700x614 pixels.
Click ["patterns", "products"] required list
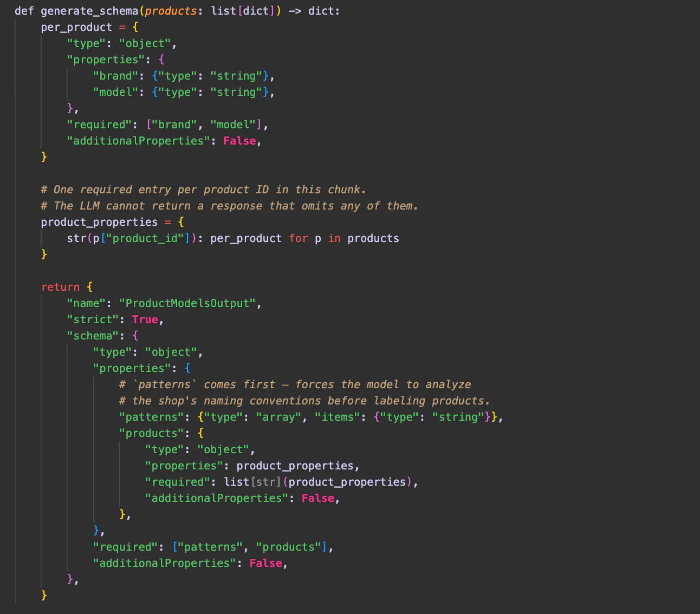(x=249, y=547)
